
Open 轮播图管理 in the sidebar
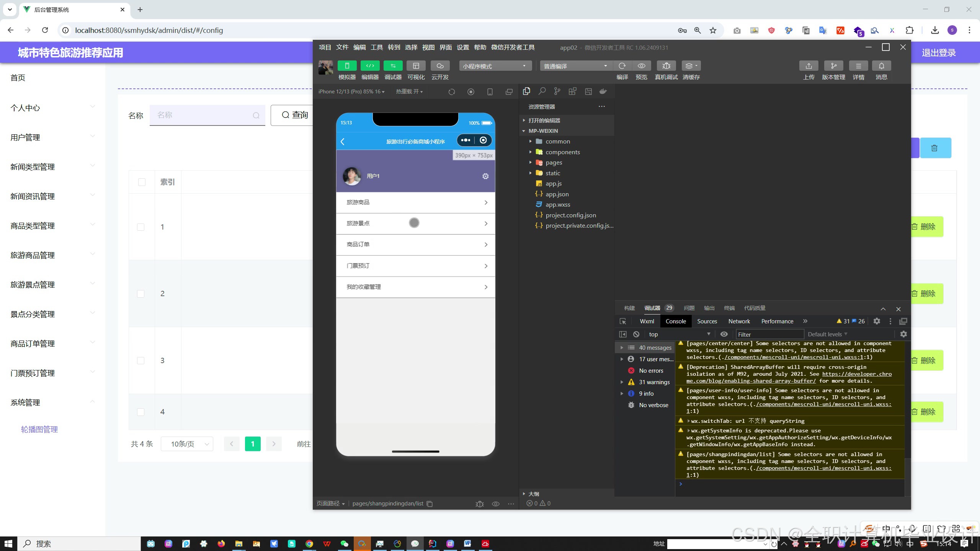click(x=39, y=429)
